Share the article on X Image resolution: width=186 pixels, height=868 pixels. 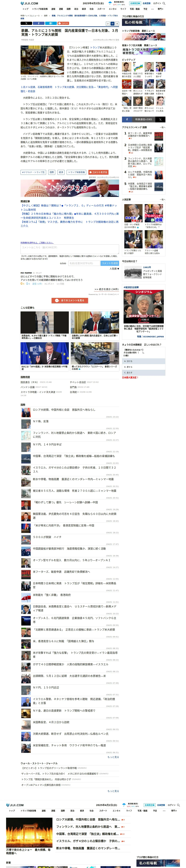26,23
